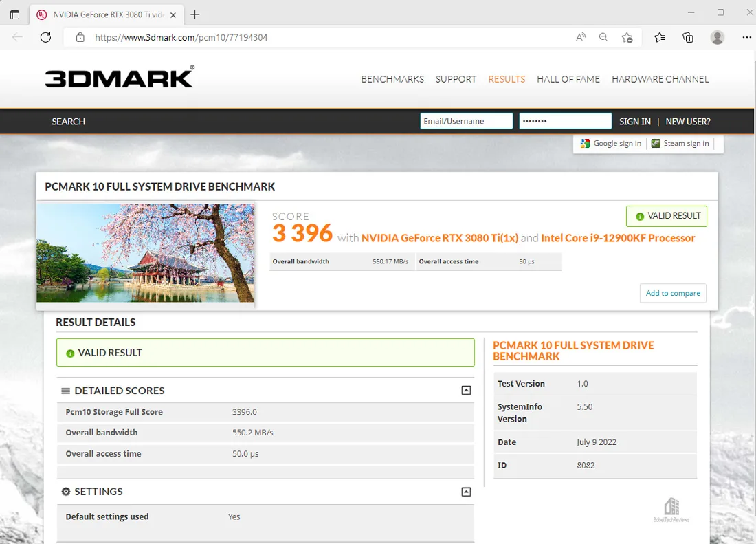
Task: Click the 3DMark logo
Action: (120, 76)
